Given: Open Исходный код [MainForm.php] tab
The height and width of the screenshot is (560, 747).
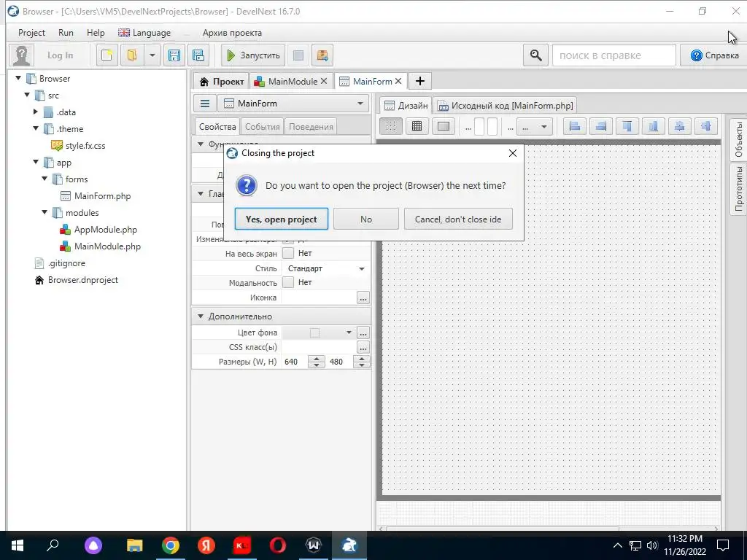Looking at the screenshot, I should pos(506,105).
